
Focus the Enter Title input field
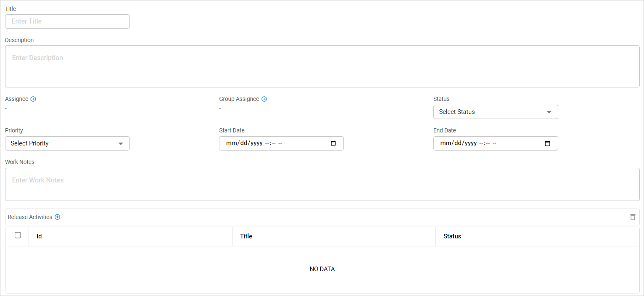(x=67, y=21)
